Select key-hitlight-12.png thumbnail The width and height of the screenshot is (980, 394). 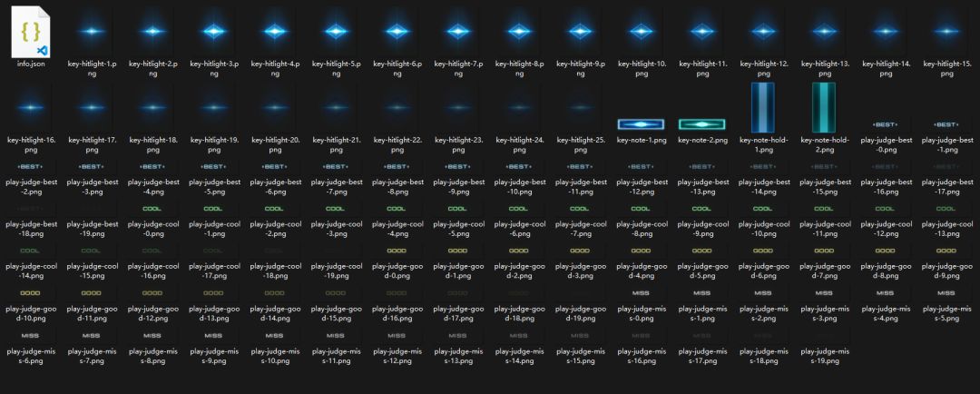(x=764, y=31)
